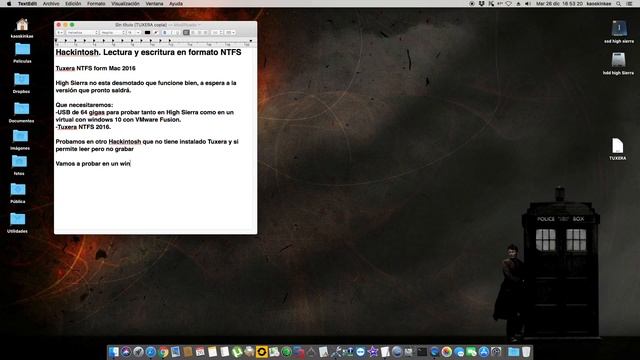640x360 pixels.
Task: Open Notification Center in menu bar
Action: point(630,4)
